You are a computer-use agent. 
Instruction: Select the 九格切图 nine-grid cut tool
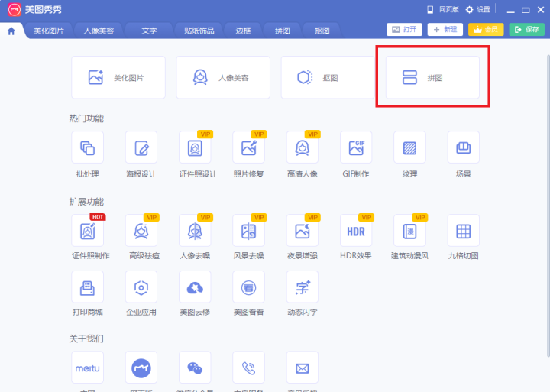463,230
